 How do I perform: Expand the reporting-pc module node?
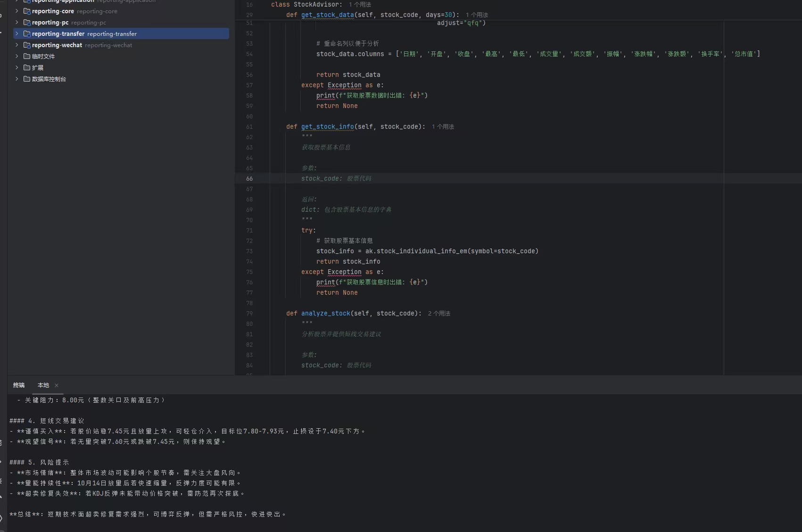click(17, 22)
